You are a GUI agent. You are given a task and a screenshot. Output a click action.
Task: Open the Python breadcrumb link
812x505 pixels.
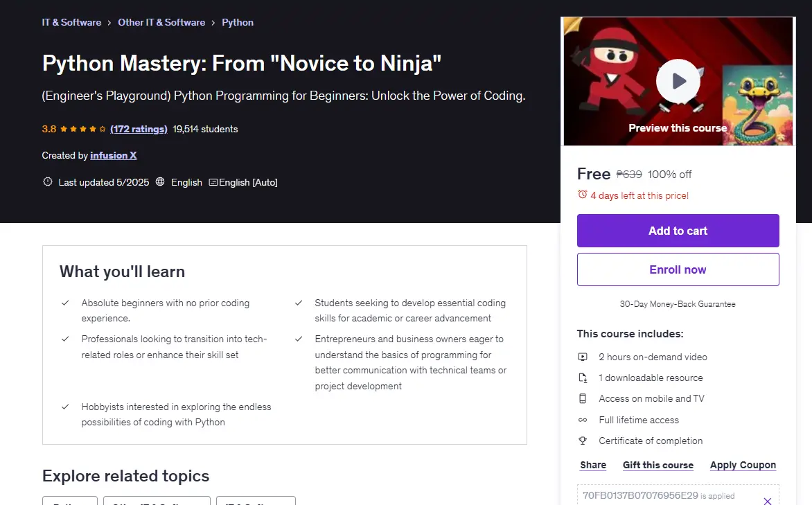(x=238, y=22)
